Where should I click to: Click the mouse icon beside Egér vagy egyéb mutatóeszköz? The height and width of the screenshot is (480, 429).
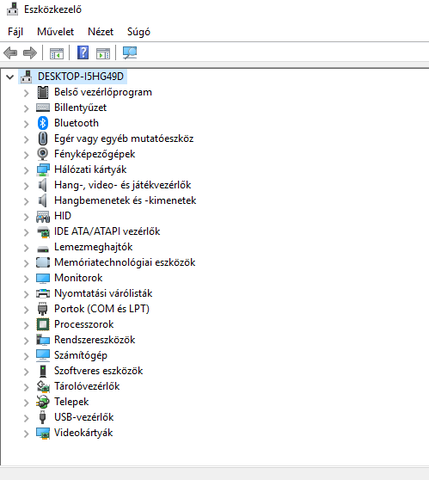(x=43, y=138)
